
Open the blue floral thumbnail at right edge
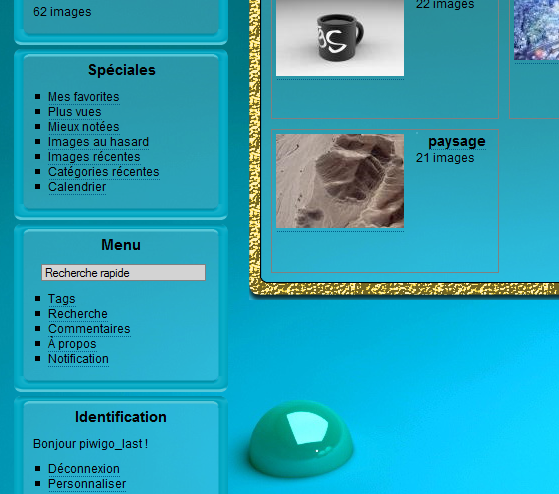click(536, 30)
